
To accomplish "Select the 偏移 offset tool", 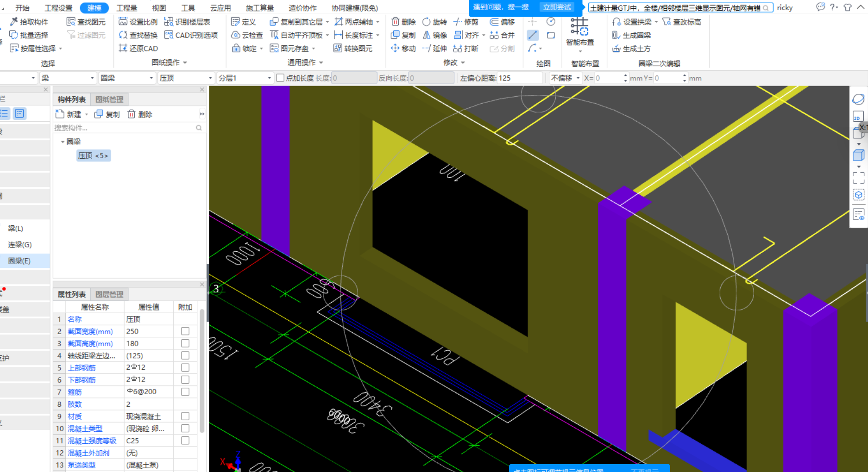I will 503,22.
